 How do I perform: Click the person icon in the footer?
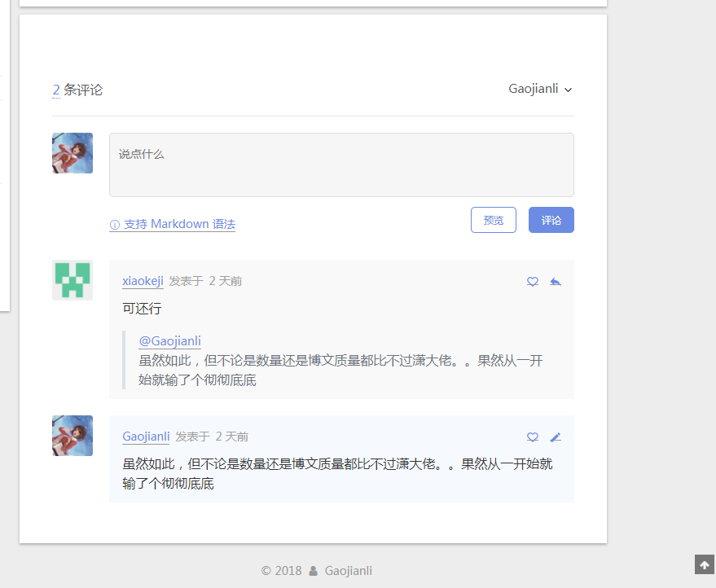314,571
